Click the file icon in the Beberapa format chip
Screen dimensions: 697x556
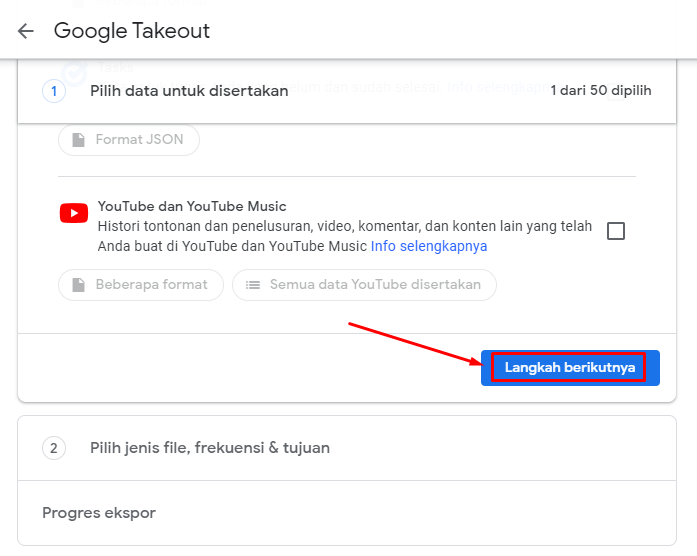click(x=79, y=285)
